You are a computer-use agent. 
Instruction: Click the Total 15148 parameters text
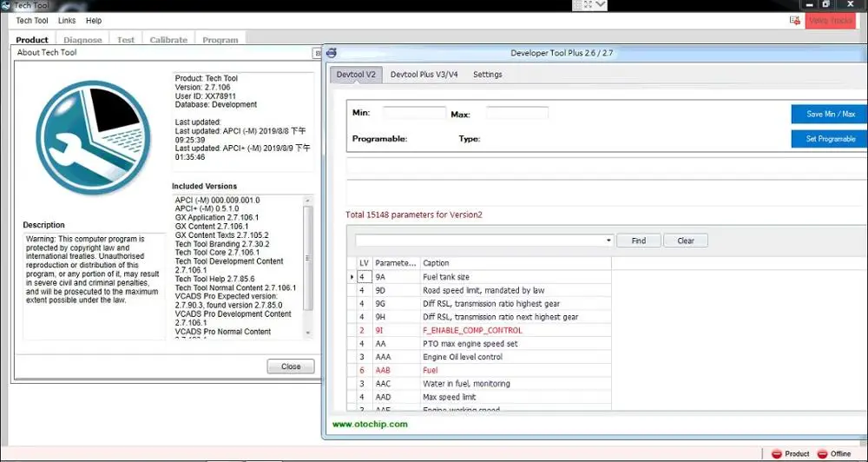pyautogui.click(x=413, y=215)
